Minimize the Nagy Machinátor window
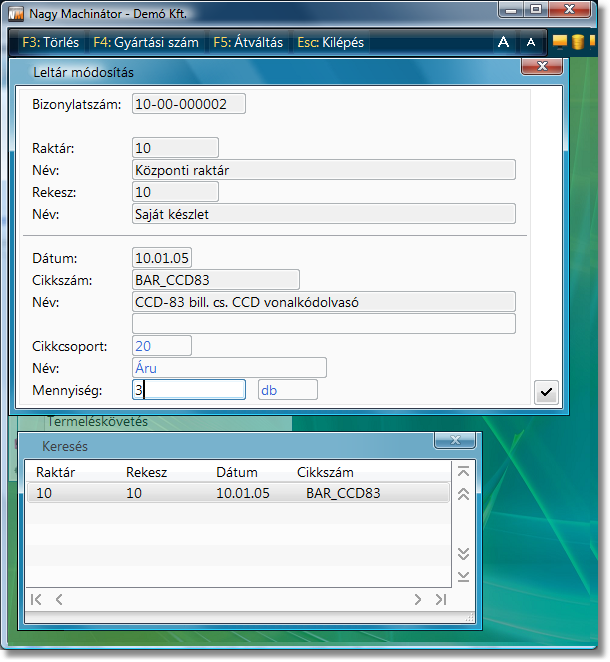 click(x=511, y=9)
